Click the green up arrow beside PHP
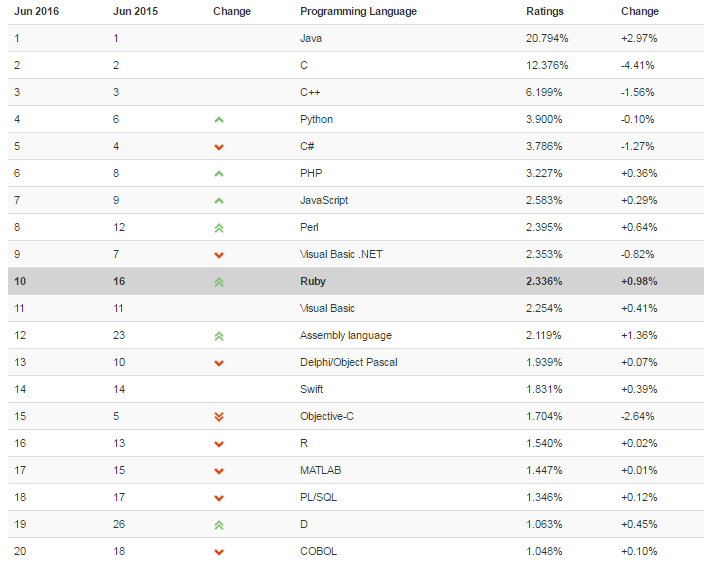This screenshot has height=577, width=711. click(x=219, y=174)
